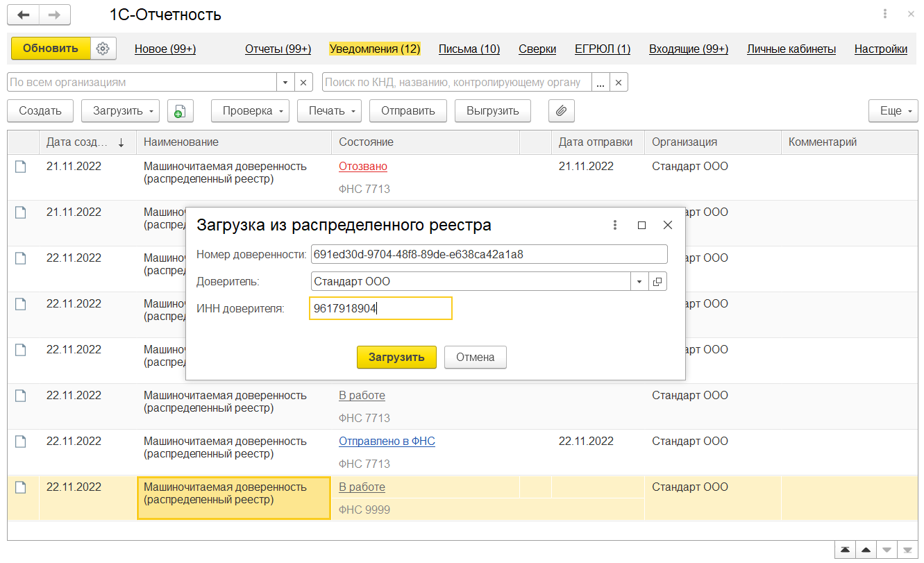Click the Дата отправки column header
Viewport: 924px width, 563px height.
(598, 142)
